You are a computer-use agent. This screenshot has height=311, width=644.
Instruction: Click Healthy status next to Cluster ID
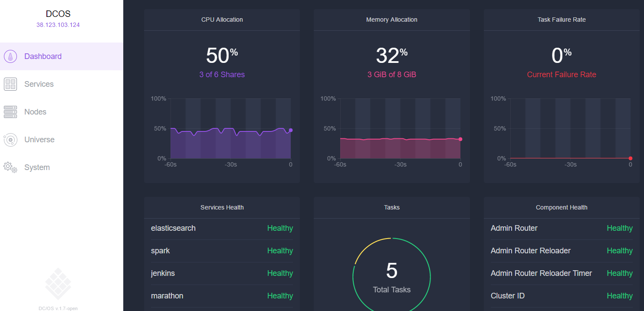pos(620,296)
